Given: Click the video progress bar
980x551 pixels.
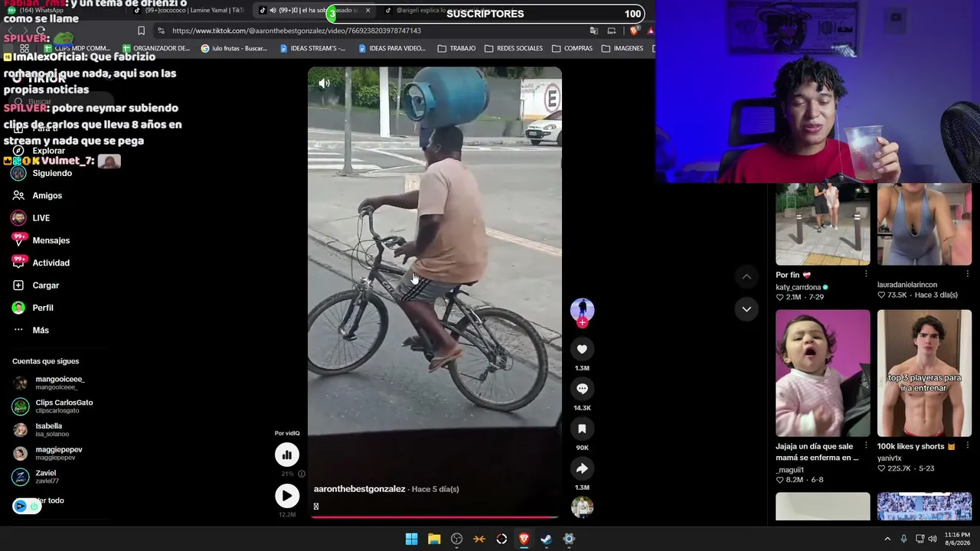Looking at the screenshot, I should [x=435, y=517].
